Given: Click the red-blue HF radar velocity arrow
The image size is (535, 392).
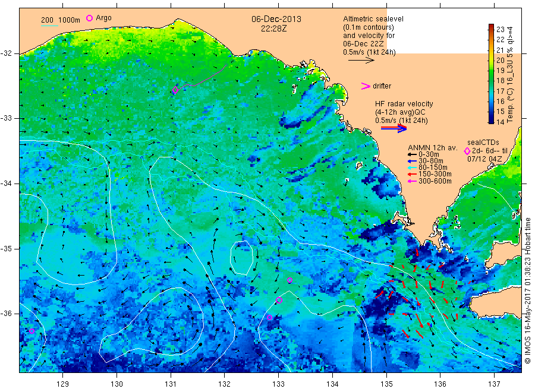Looking at the screenshot, I should tap(394, 128).
